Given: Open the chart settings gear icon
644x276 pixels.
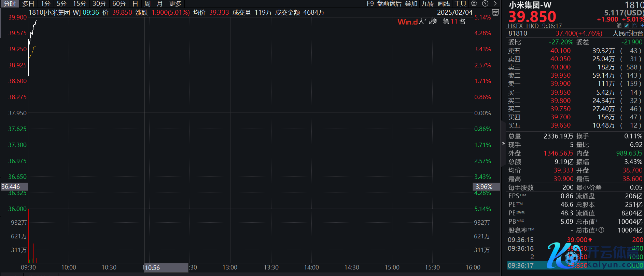Looking at the screenshot, I should 474,3.
